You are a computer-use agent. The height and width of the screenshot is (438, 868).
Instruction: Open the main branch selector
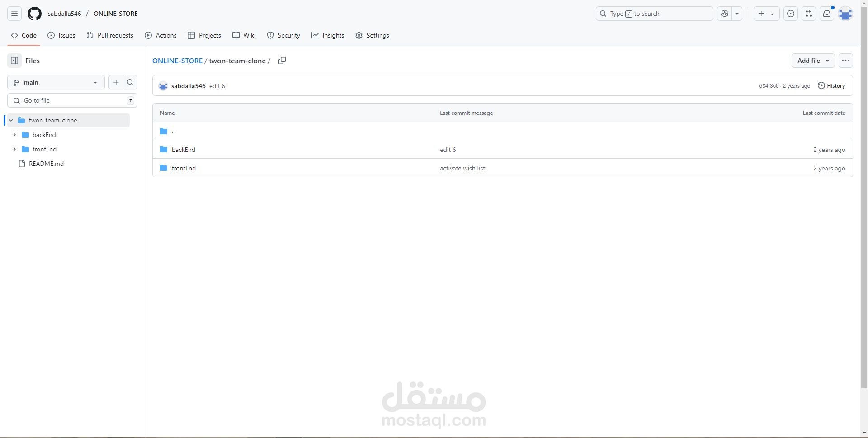(x=55, y=82)
